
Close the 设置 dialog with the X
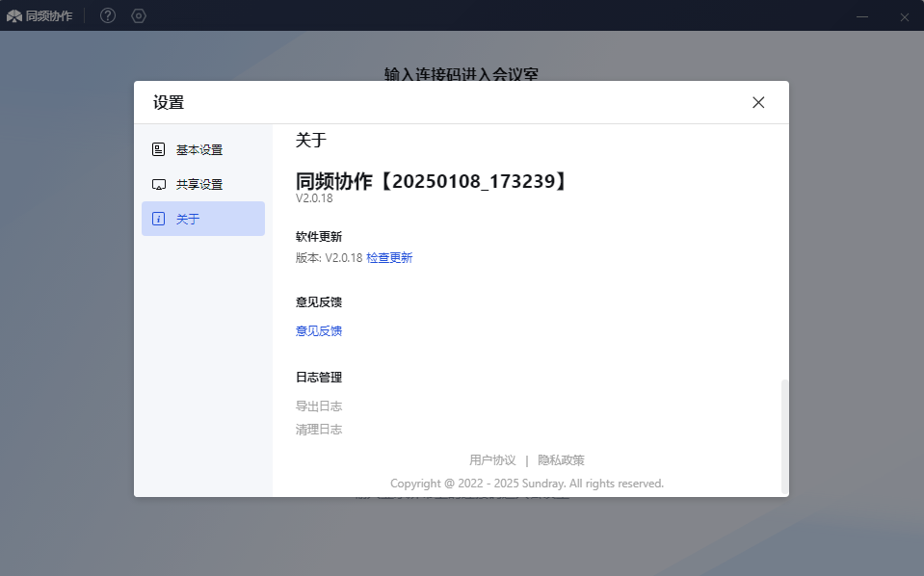(758, 102)
